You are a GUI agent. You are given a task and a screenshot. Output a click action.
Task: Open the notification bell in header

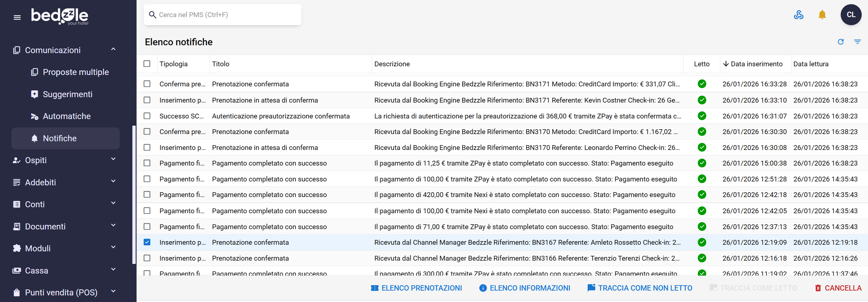tap(822, 15)
